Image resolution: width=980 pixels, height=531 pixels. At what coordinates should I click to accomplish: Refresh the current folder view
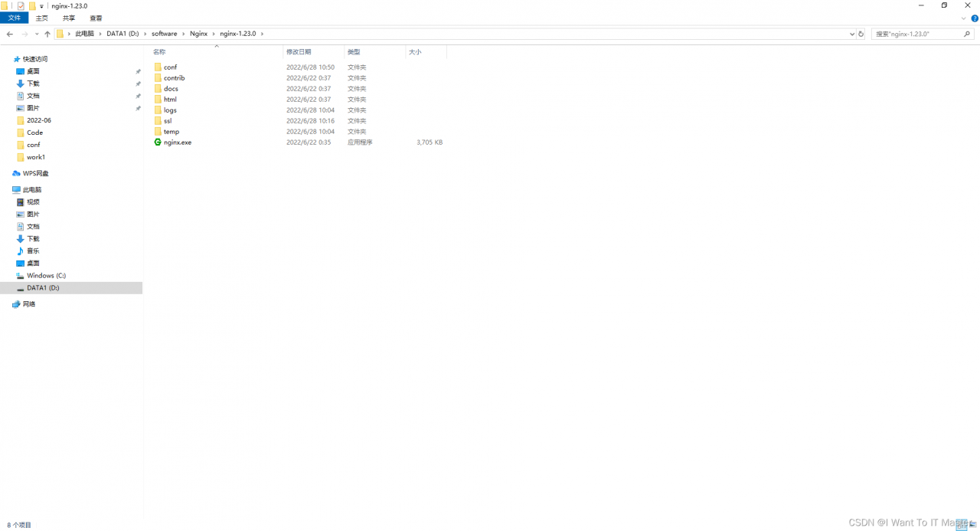coord(861,34)
